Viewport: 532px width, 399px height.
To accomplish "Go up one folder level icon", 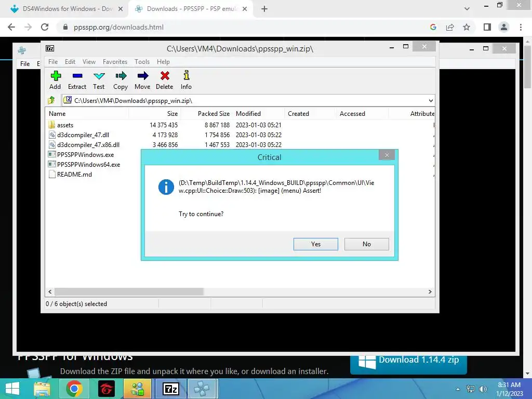I will pyautogui.click(x=51, y=100).
